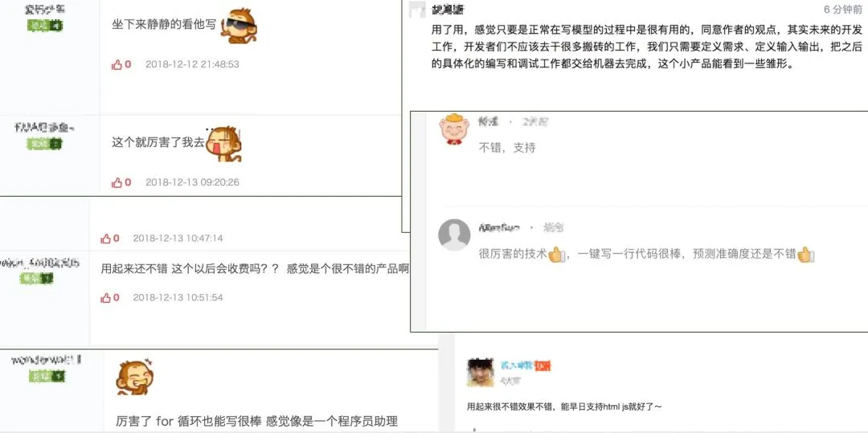Click the red badge beside the blue username
This screenshot has width=868, height=433.
543,366
